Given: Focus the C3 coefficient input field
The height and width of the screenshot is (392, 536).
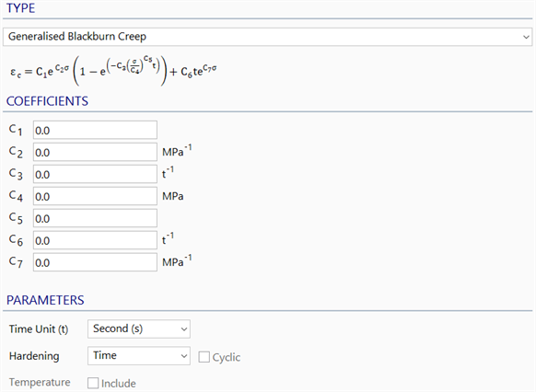Looking at the screenshot, I should pos(95,174).
